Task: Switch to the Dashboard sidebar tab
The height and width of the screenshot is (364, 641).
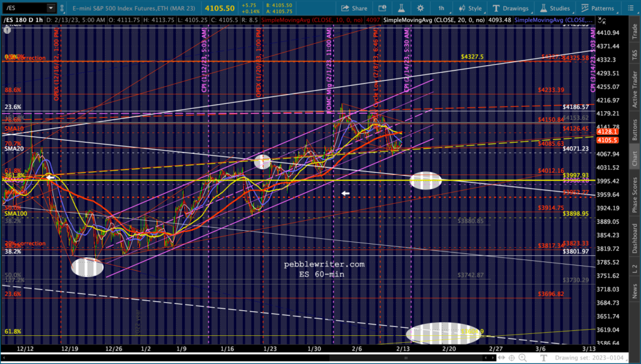Action: (635, 238)
